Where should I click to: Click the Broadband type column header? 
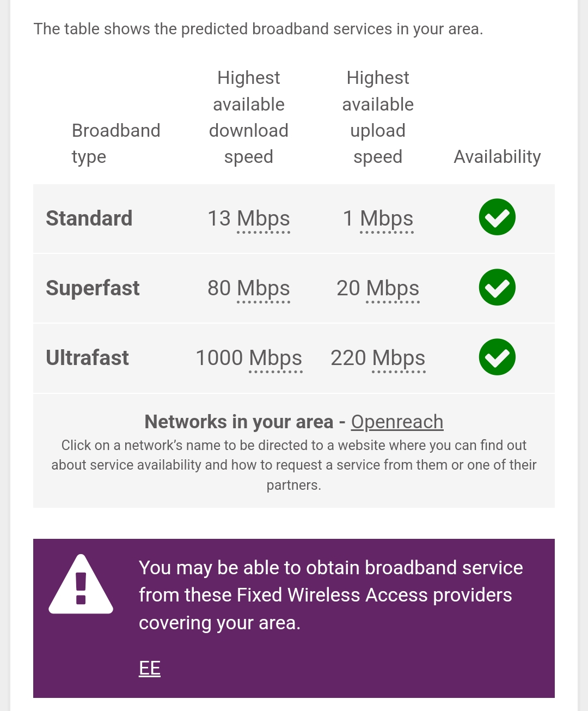click(x=116, y=143)
